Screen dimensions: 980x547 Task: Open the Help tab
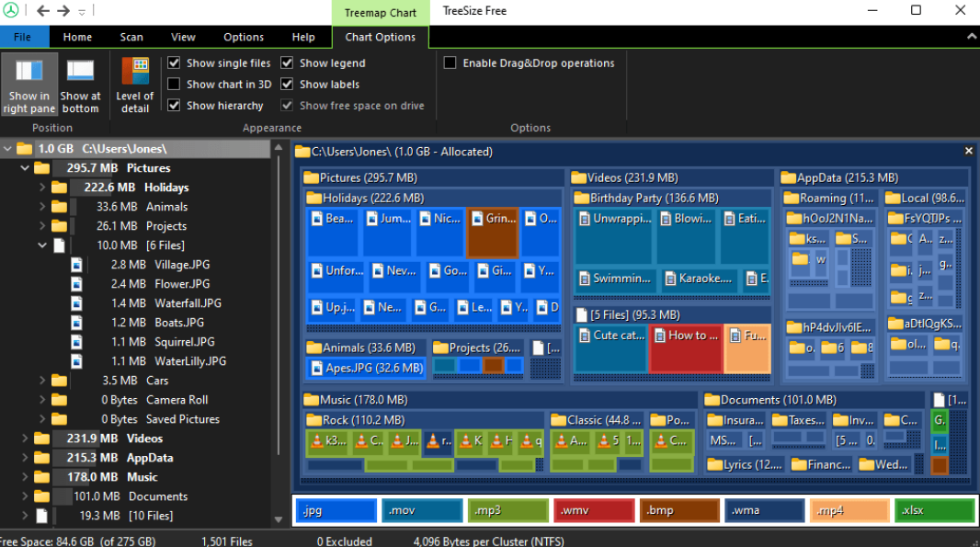click(303, 37)
